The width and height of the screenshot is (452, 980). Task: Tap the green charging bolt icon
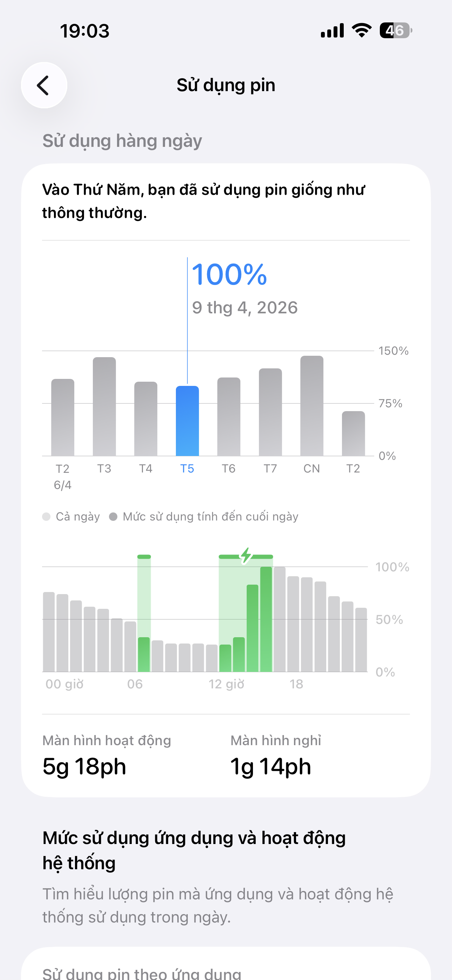tap(246, 556)
